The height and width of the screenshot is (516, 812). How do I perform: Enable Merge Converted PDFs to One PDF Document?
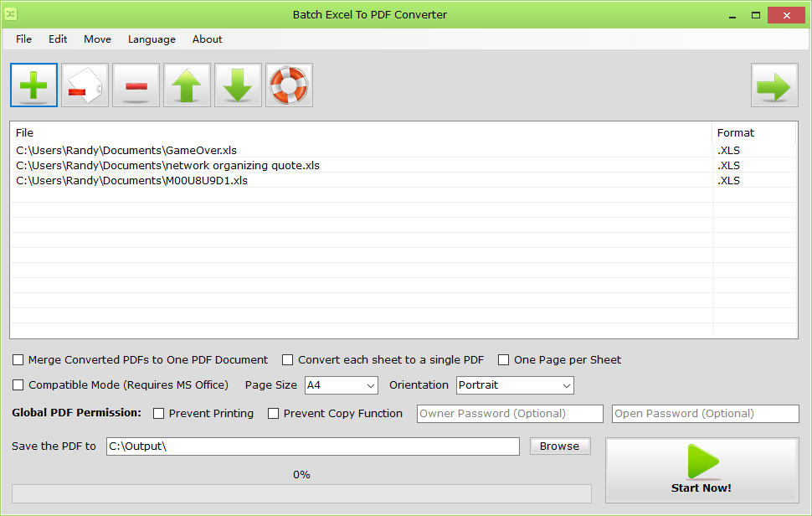tap(18, 359)
